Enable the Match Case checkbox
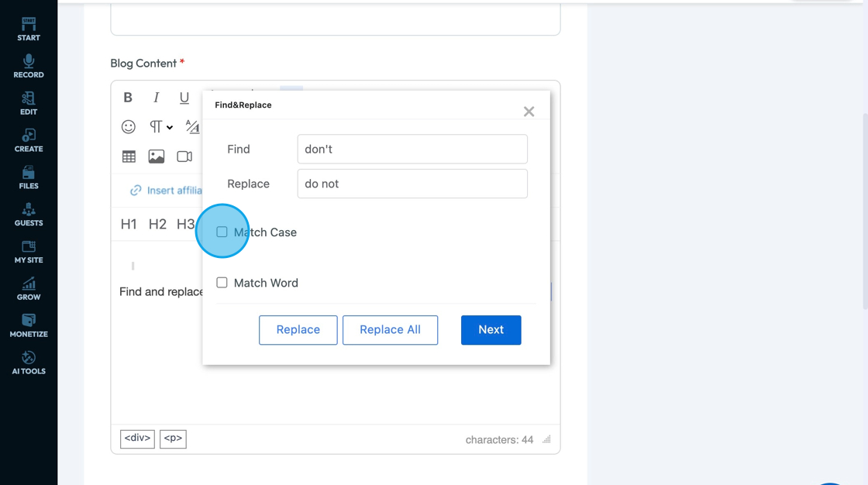Screen dimensions: 868x485 pyautogui.click(x=222, y=232)
